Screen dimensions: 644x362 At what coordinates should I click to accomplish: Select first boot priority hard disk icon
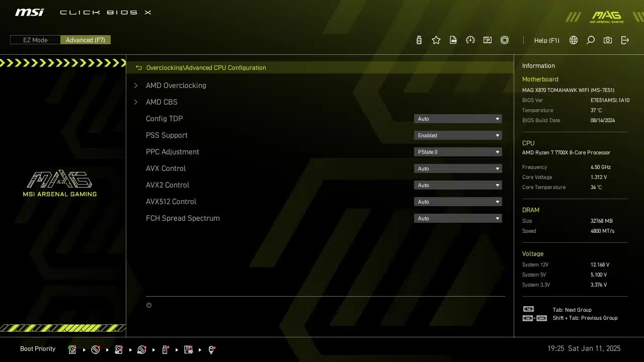click(72, 349)
